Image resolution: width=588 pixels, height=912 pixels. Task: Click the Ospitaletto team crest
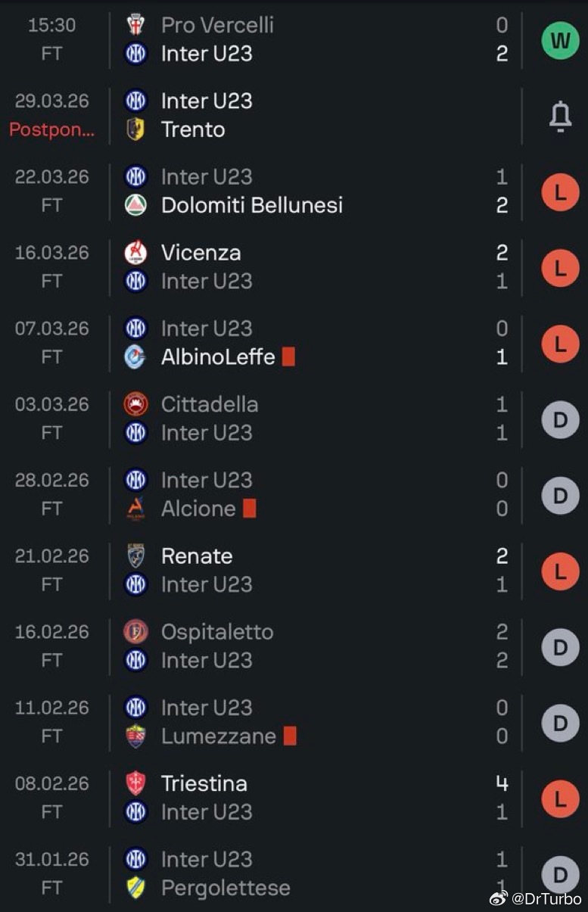point(135,632)
